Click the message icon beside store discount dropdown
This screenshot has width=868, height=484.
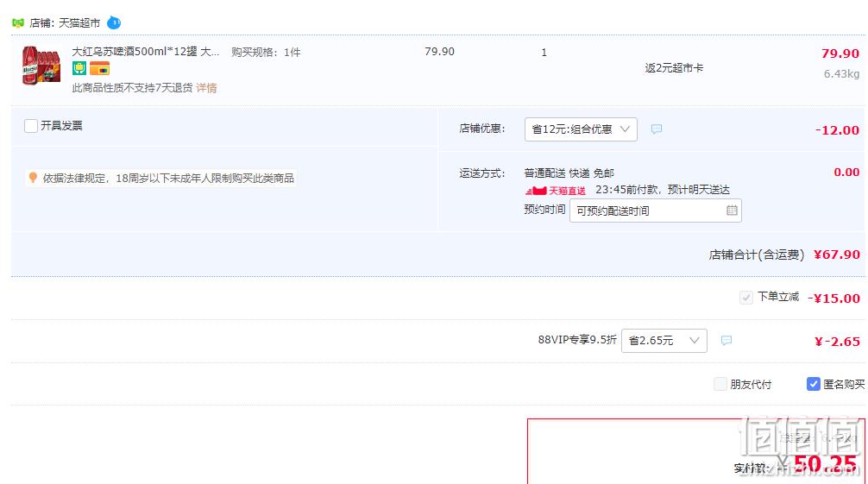coord(657,129)
